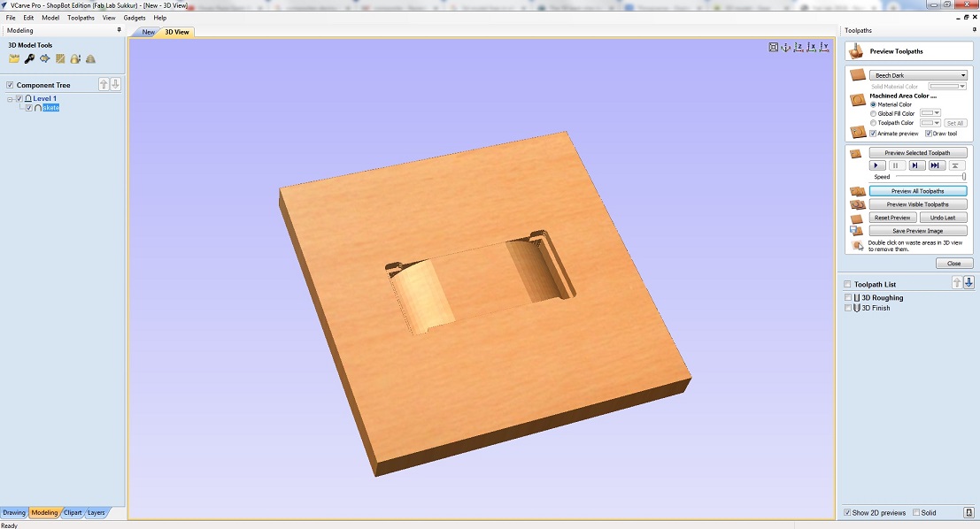
Task: Check the 3D Roughing toolpath checkbox
Action: pyautogui.click(x=848, y=298)
